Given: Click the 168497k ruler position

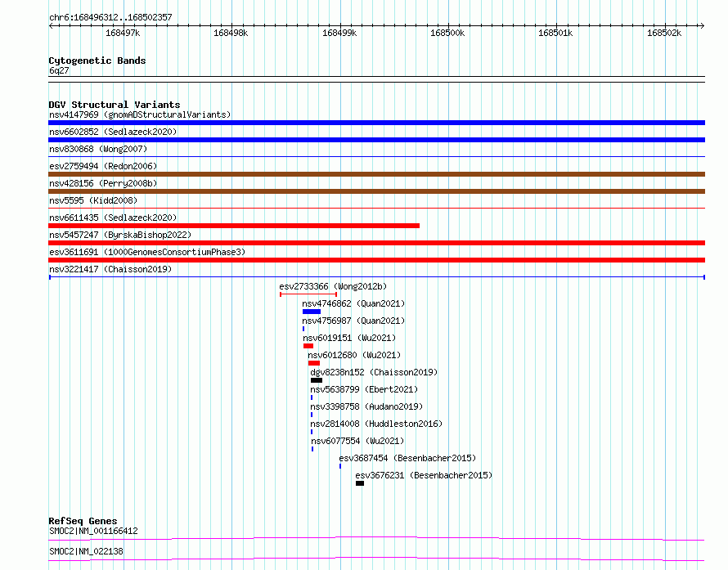Looking at the screenshot, I should click(123, 33).
